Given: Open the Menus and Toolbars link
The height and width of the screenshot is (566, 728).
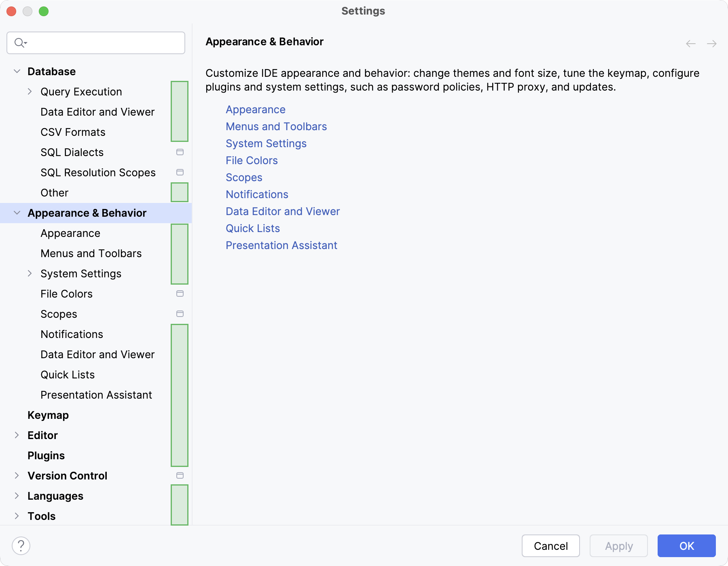Looking at the screenshot, I should [276, 127].
